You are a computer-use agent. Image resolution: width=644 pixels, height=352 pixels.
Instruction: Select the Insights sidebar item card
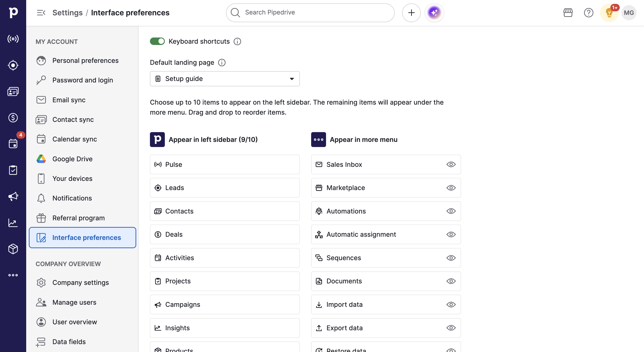point(225,328)
